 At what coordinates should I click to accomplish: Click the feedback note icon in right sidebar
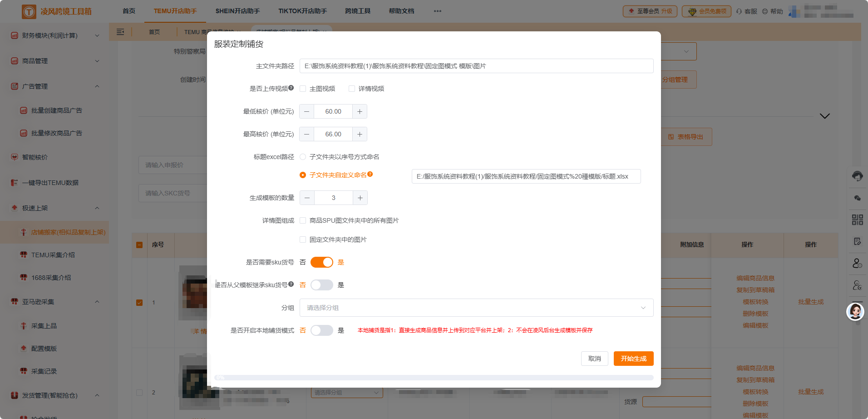click(857, 241)
